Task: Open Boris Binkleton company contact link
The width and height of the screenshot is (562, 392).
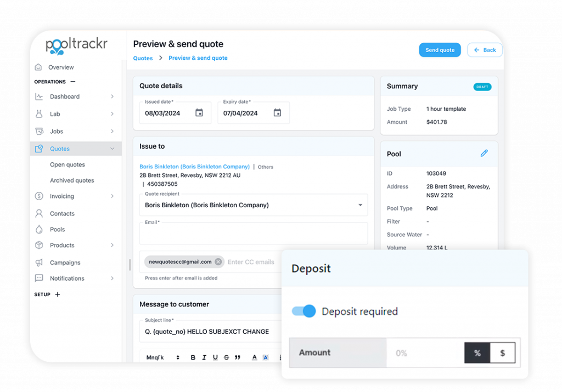Action: pos(195,167)
